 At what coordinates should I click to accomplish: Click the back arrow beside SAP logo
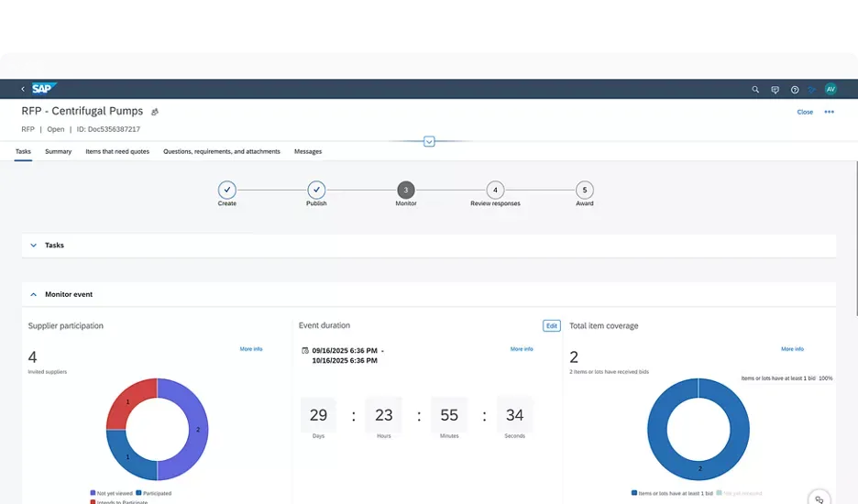22,89
